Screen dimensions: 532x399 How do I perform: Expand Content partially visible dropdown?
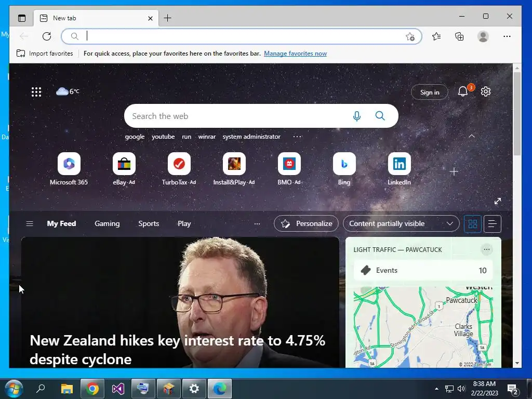[x=401, y=223]
